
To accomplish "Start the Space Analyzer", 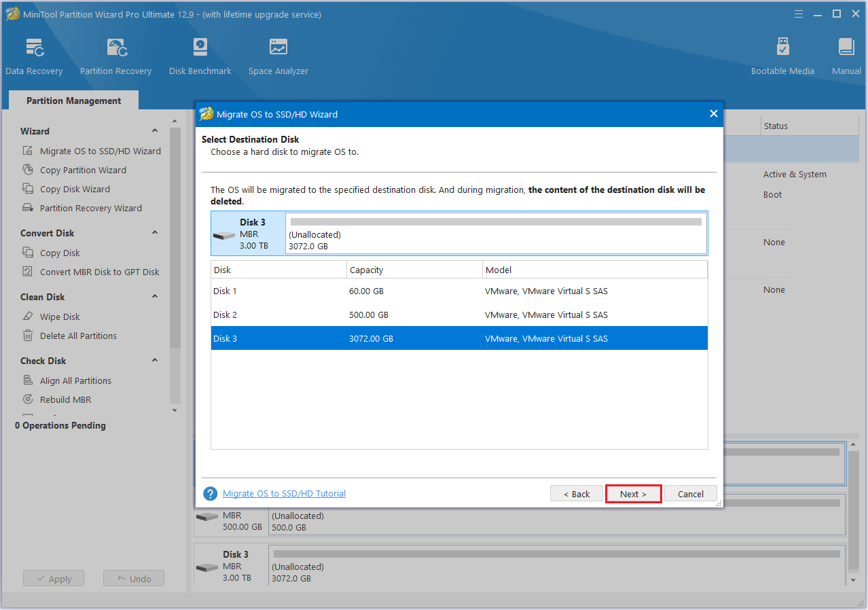I will tap(278, 54).
